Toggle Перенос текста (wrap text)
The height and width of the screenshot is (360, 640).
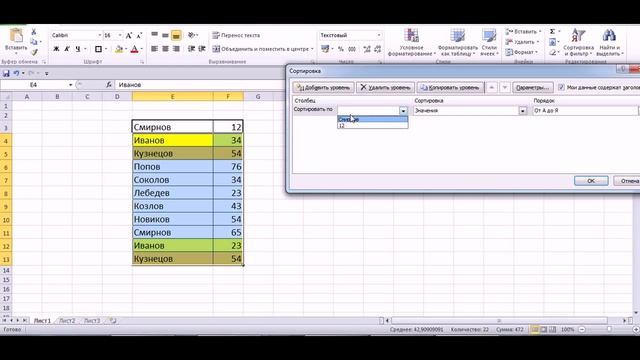tap(236, 36)
